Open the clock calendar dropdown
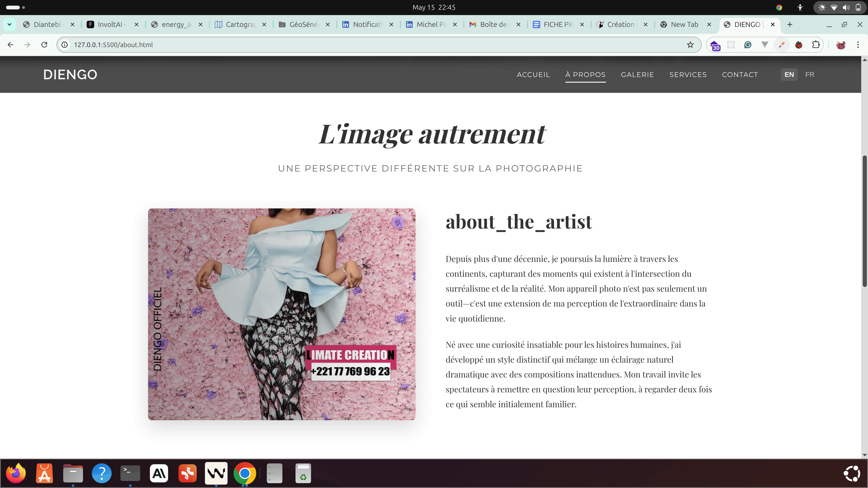Image resolution: width=868 pixels, height=488 pixels. (434, 7)
